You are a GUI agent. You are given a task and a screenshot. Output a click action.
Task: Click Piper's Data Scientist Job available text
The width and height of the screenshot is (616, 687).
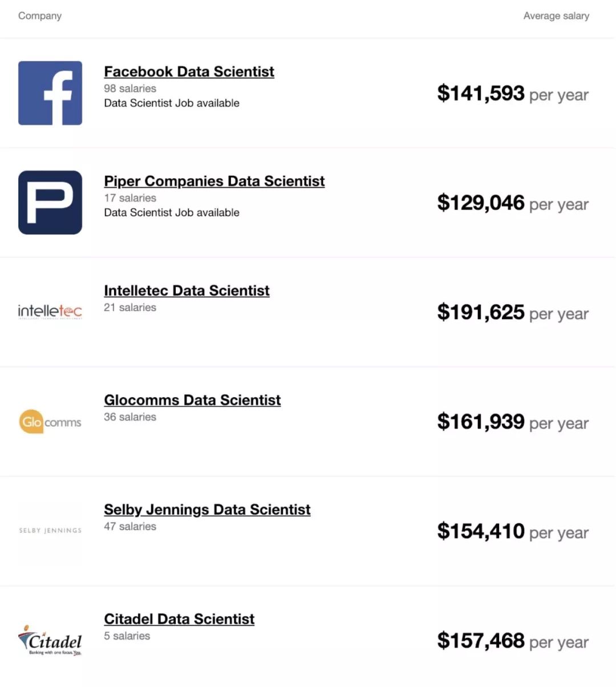[172, 213]
